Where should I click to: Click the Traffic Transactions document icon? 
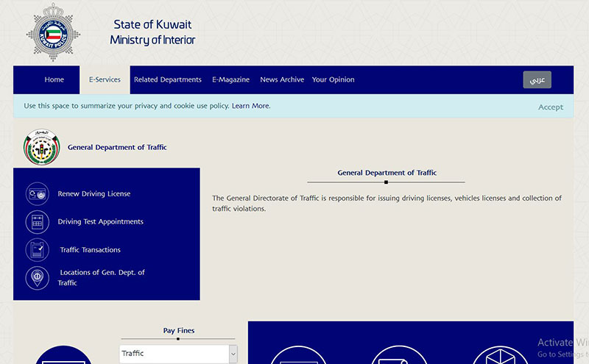coord(38,250)
